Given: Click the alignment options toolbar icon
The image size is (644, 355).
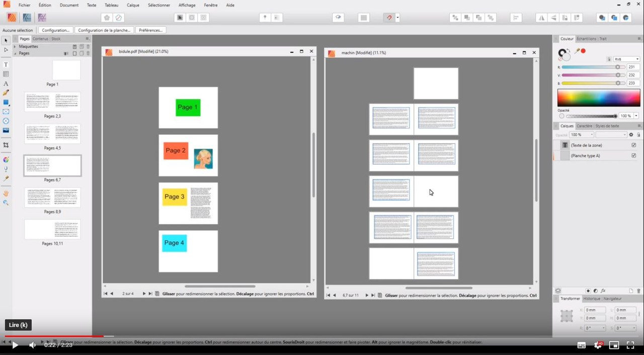Looking at the screenshot, I should pyautogui.click(x=516, y=18).
